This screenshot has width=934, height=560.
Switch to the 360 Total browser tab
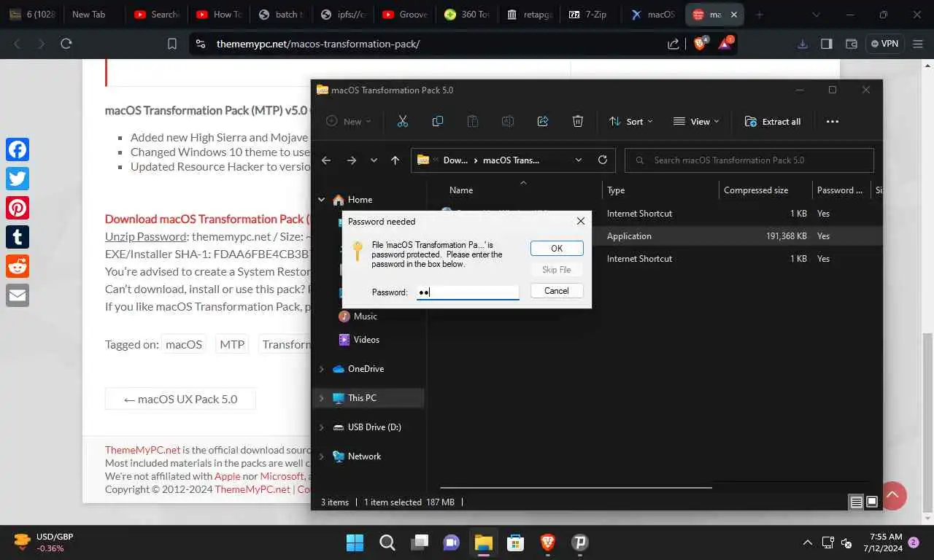(x=467, y=15)
